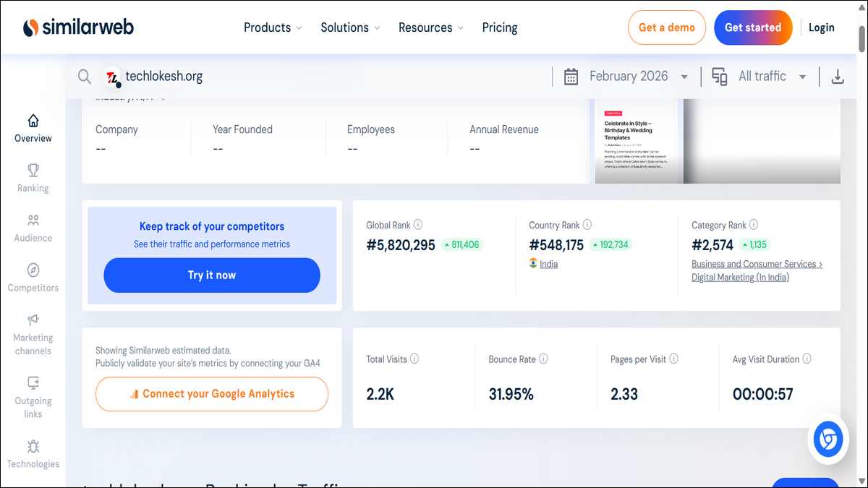
Task: Open the All traffic dropdown
Action: coord(773,77)
